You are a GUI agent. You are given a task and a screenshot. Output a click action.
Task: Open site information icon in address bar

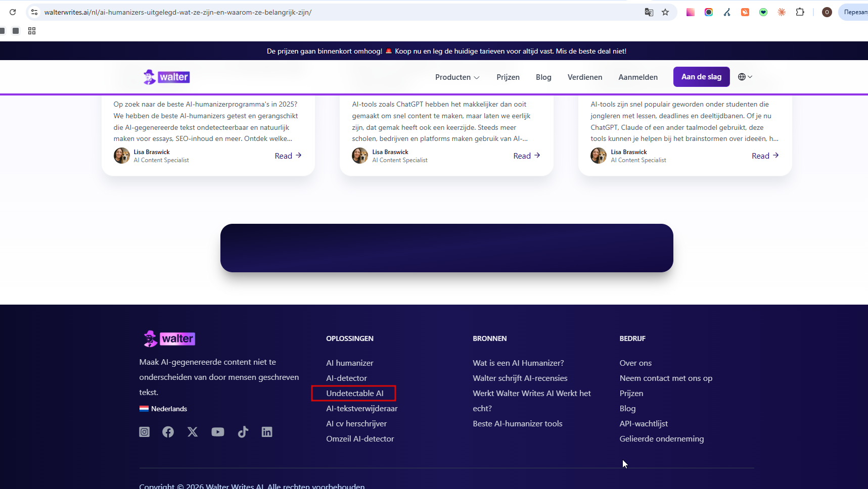tap(34, 12)
